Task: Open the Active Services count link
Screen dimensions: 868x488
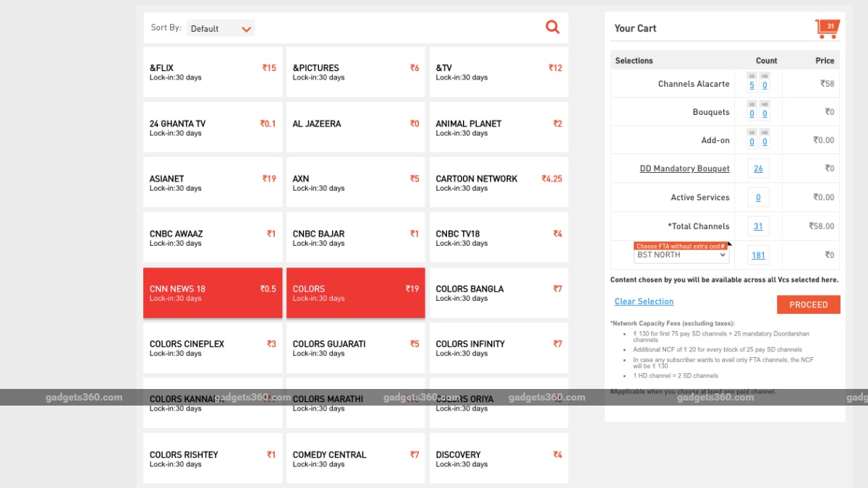Action: point(758,197)
